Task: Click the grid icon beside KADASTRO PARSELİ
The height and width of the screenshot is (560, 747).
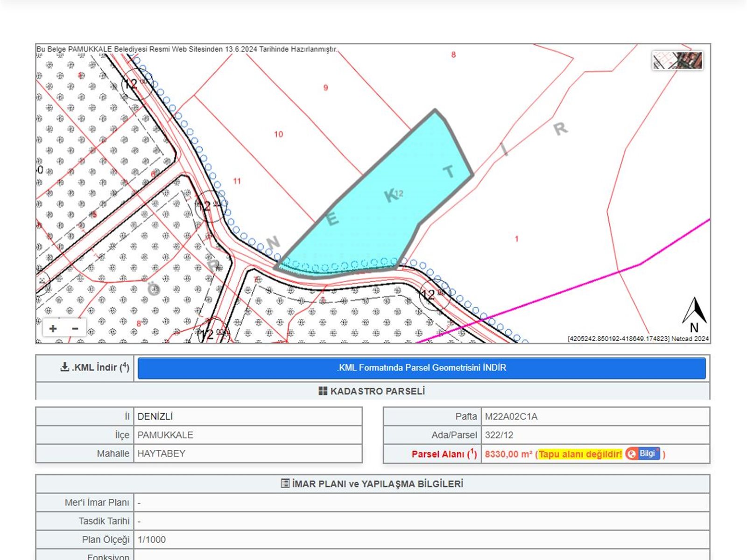Action: click(323, 391)
